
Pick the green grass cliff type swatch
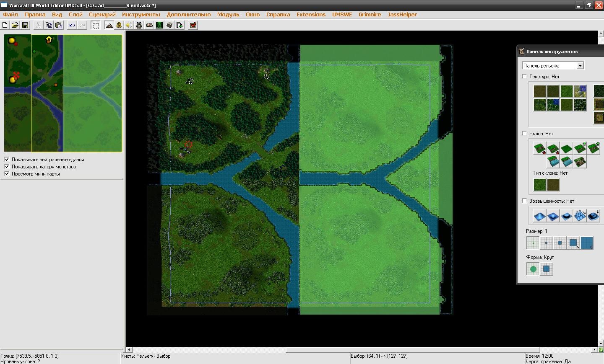pos(540,185)
